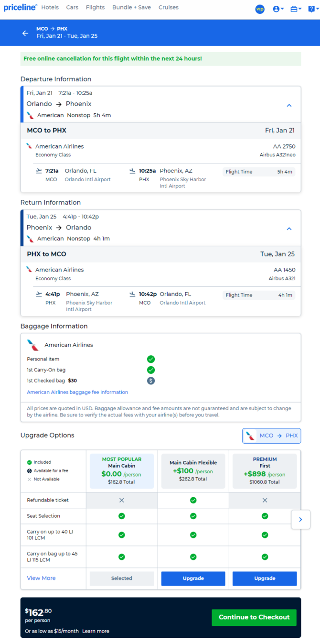Click the dollar icon for 1st Checked bag
320x644 pixels.
pos(151,381)
